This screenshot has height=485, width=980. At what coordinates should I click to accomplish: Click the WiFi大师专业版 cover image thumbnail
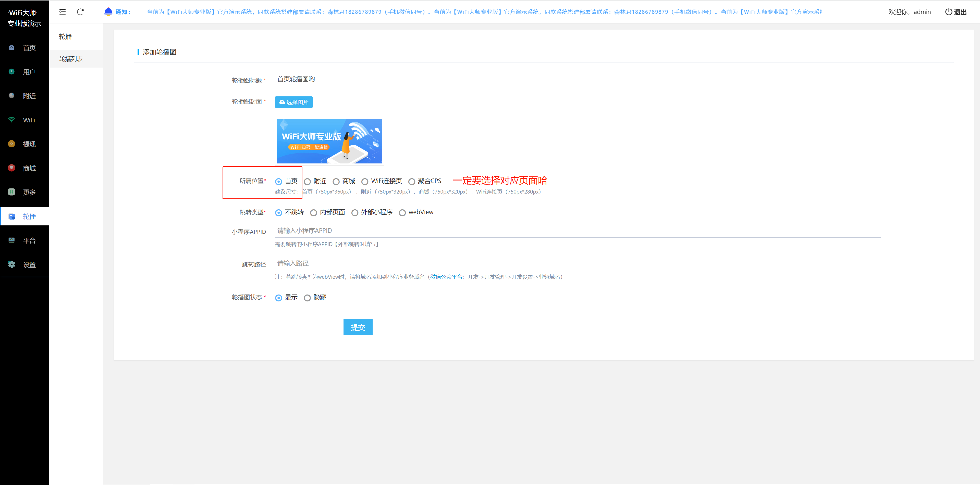(x=329, y=141)
